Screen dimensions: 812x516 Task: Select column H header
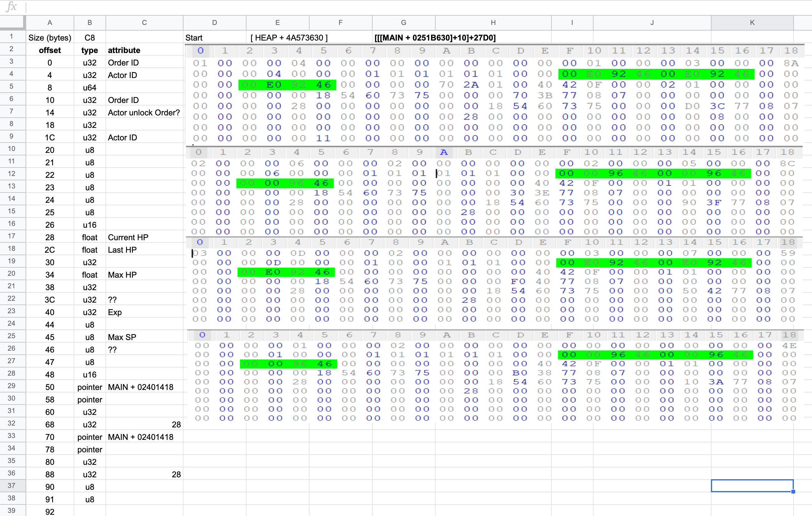[x=493, y=22]
